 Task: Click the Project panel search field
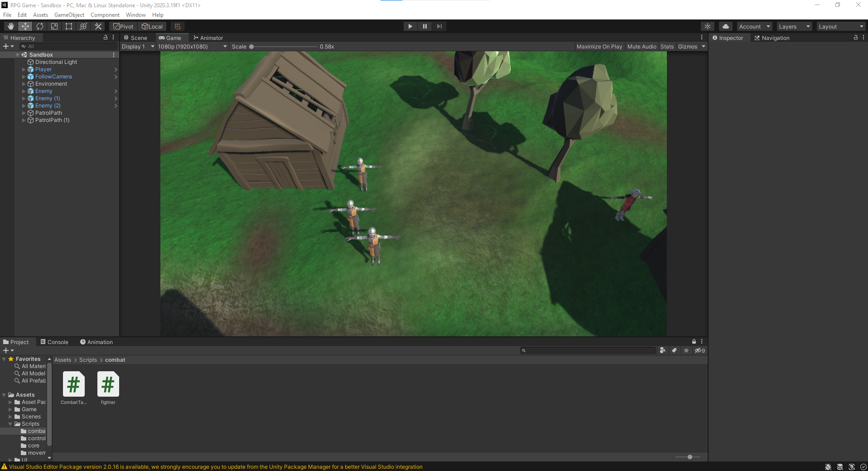(x=589, y=350)
